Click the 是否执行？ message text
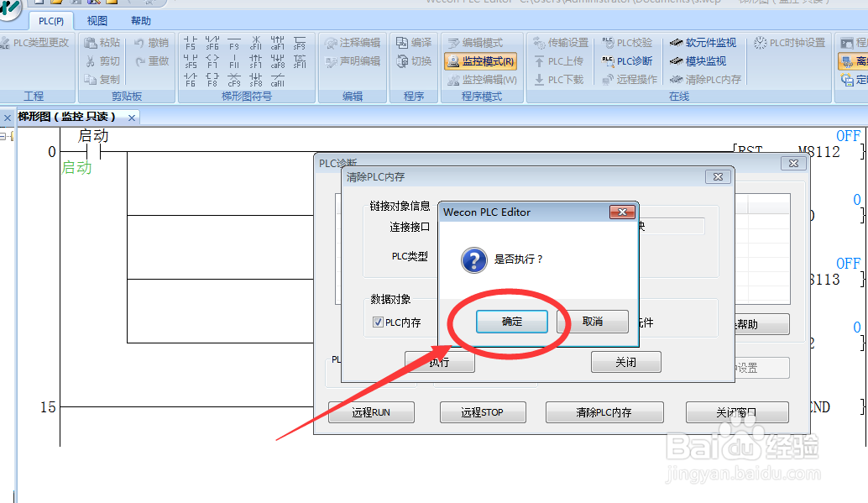Screen dimensions: 868x503 (519, 259)
